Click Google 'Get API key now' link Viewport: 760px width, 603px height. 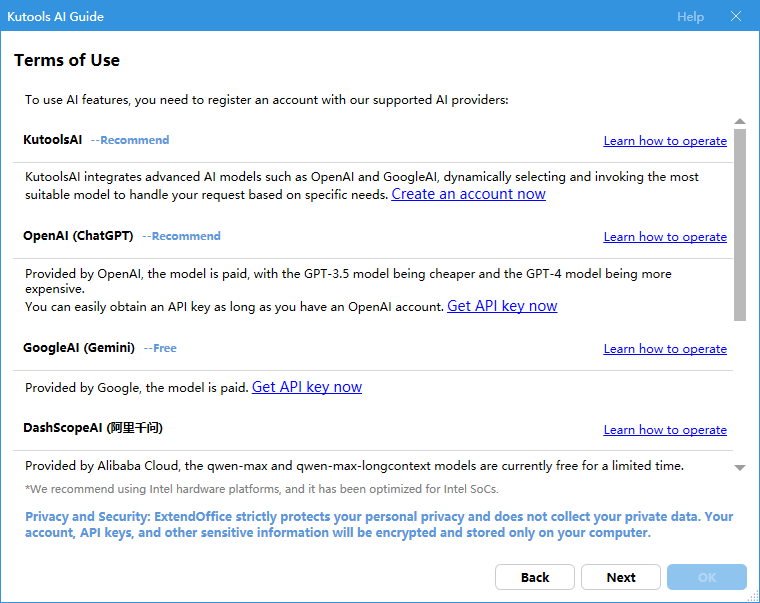point(307,387)
